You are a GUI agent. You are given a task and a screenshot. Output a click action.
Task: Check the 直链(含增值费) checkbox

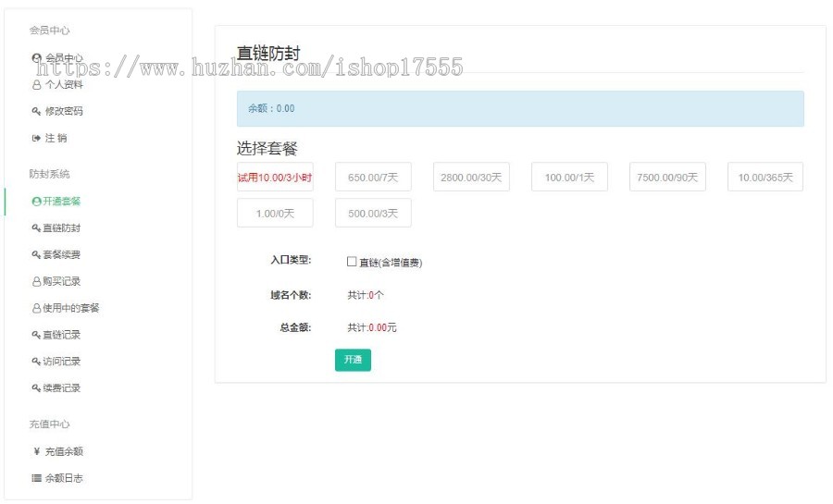coord(352,262)
